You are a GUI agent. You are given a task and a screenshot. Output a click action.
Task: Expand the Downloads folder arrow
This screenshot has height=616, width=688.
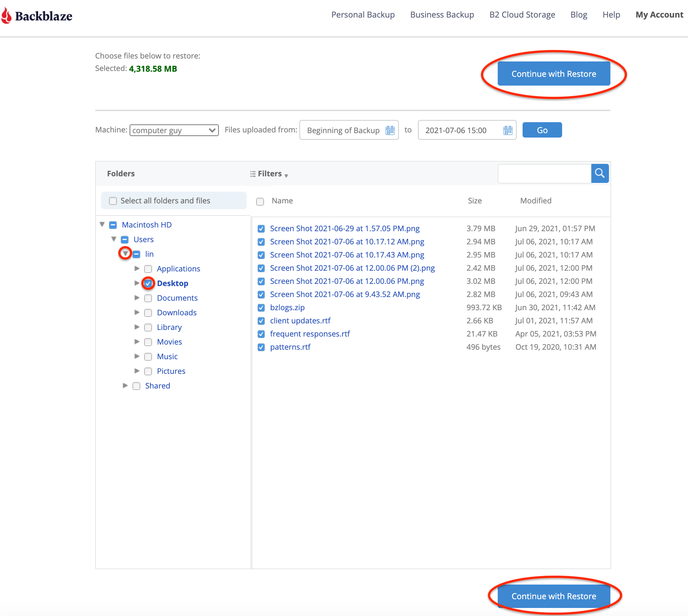pyautogui.click(x=137, y=312)
